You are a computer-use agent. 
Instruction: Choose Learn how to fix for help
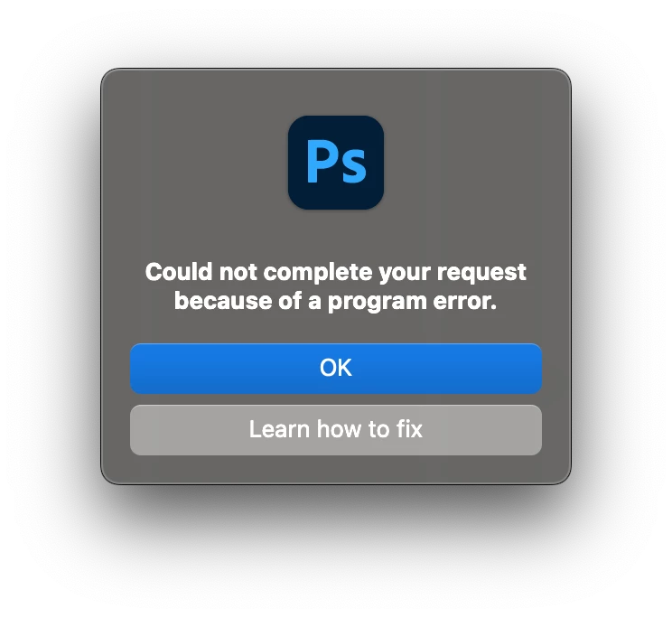tap(336, 430)
